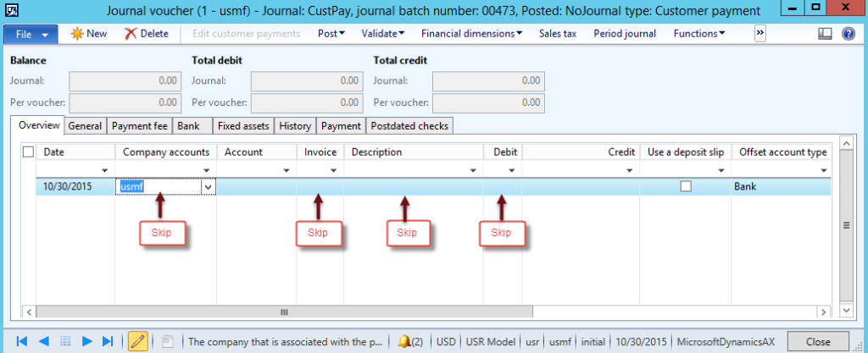Switch to the General tab

[x=86, y=126]
